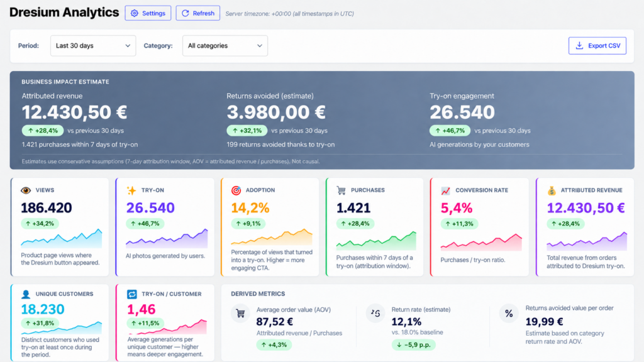Click the Purchases green sparkline chart

[x=376, y=241]
